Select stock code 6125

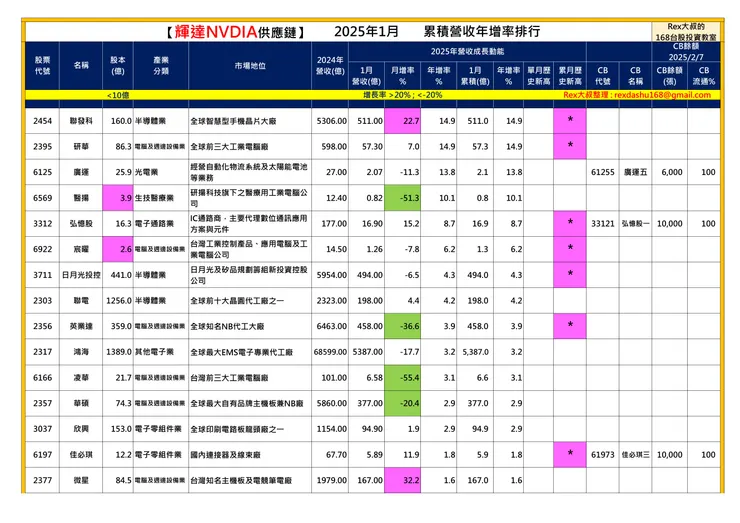pyautogui.click(x=42, y=172)
